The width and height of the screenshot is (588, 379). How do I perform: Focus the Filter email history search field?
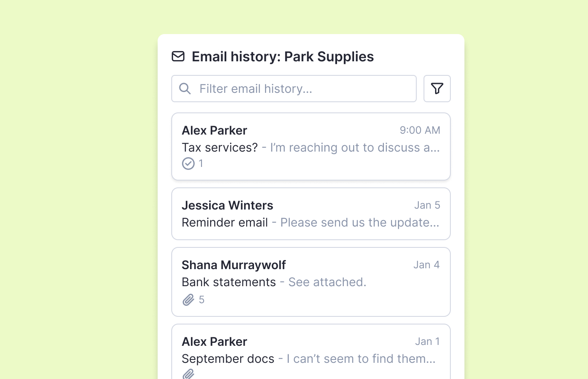(x=303, y=89)
